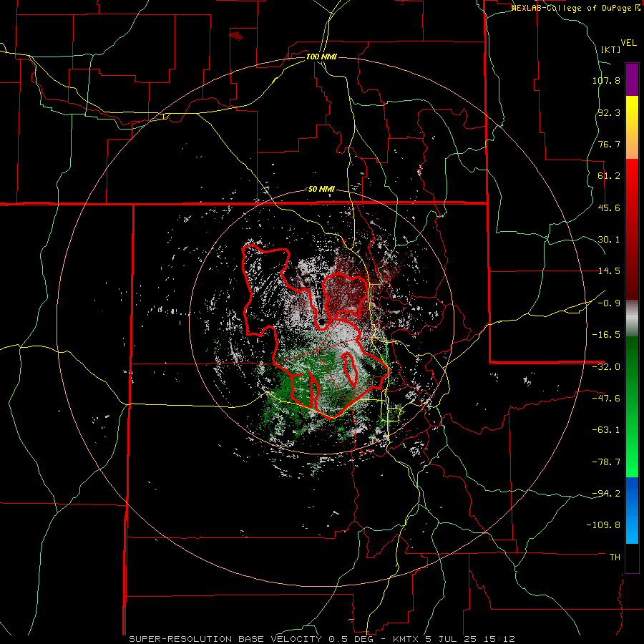Click the 45.6 legend value
Image resolution: width=644 pixels, height=644 pixels.
point(609,208)
